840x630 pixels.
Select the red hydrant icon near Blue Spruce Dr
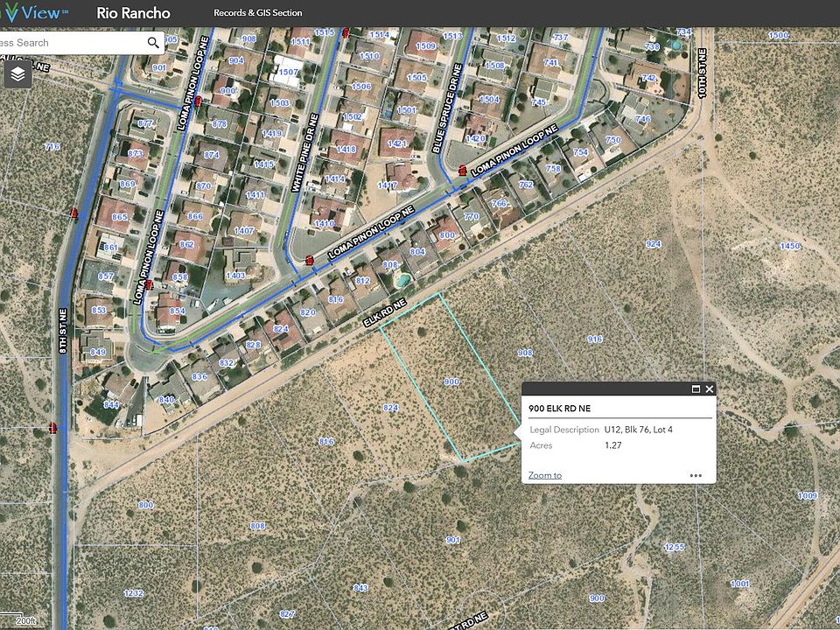point(462,171)
